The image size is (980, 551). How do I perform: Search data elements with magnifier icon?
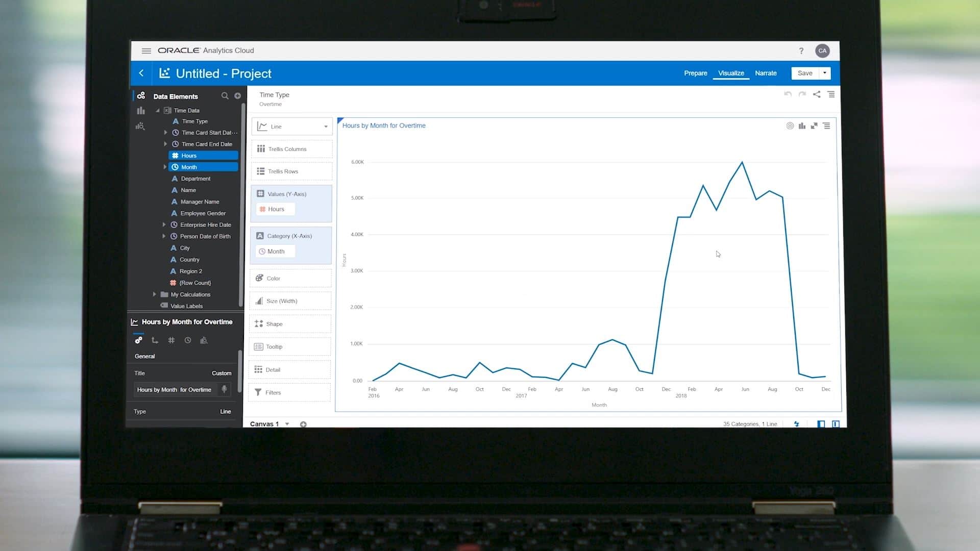(225, 96)
